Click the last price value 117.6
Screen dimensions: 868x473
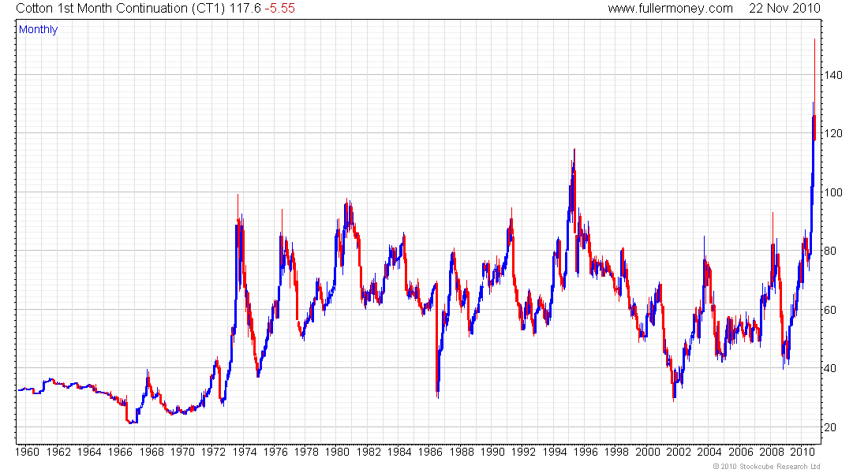pyautogui.click(x=245, y=9)
